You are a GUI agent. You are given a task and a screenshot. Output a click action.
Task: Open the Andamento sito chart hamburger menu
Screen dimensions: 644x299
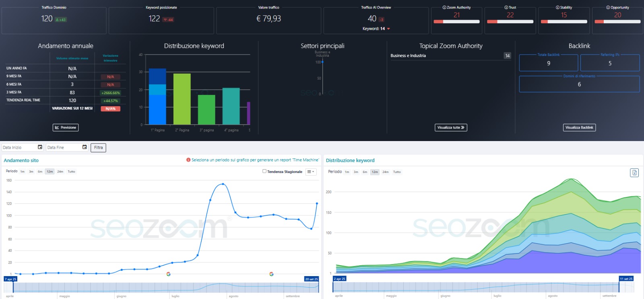point(311,172)
